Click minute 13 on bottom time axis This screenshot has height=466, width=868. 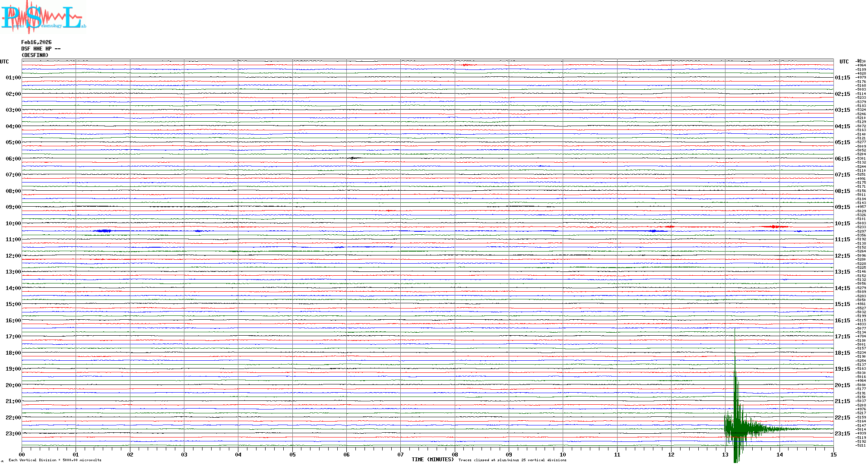(x=725, y=455)
